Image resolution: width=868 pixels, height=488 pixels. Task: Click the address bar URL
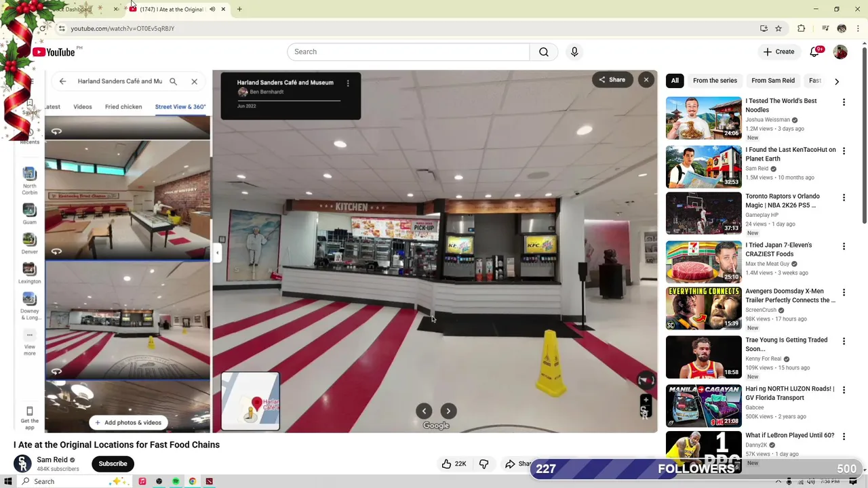pyautogui.click(x=123, y=28)
